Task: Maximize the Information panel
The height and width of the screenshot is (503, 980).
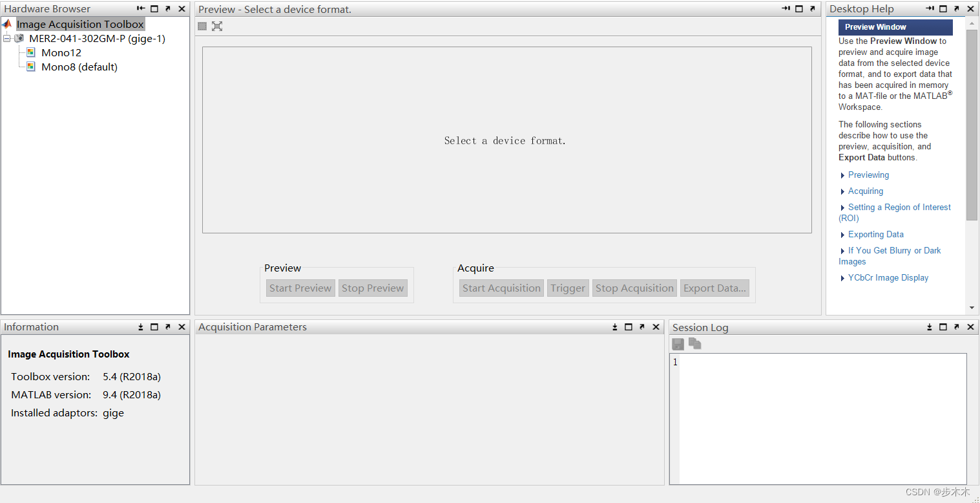Action: click(x=154, y=327)
